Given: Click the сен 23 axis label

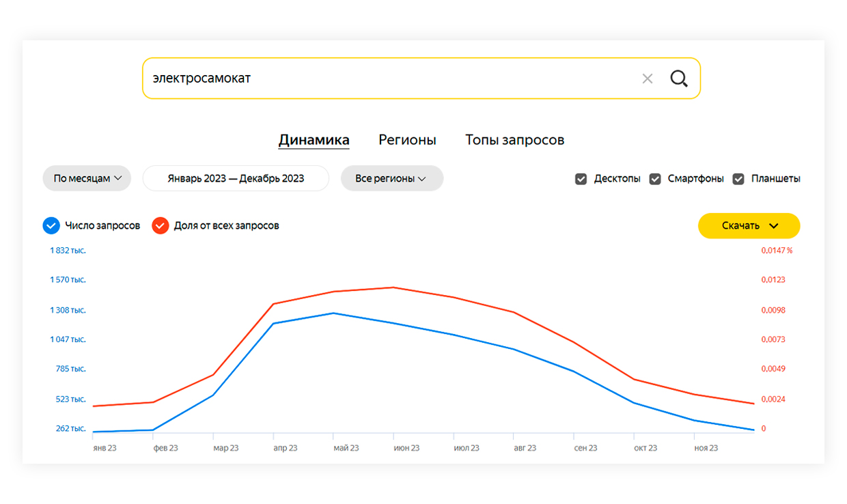Looking at the screenshot, I should tap(585, 448).
